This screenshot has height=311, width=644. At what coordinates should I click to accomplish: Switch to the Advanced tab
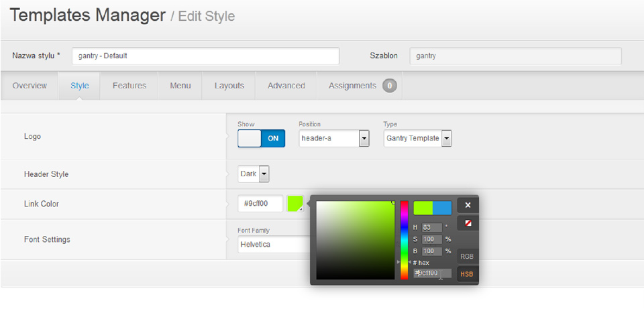(x=286, y=86)
